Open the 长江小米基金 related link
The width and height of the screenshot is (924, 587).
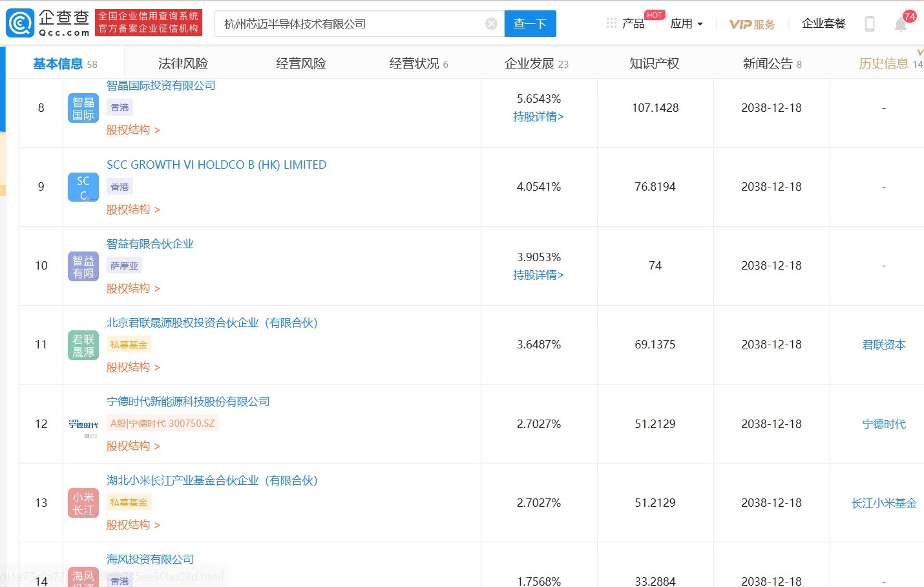884,503
